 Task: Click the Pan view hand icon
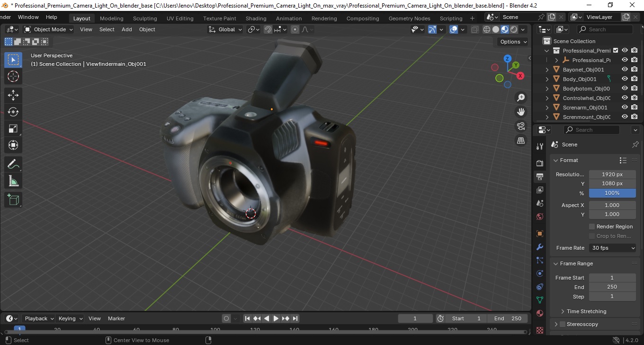tap(521, 112)
